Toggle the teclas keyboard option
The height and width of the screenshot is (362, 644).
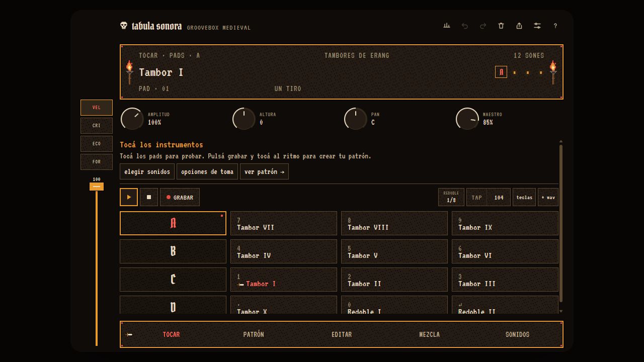(524, 197)
